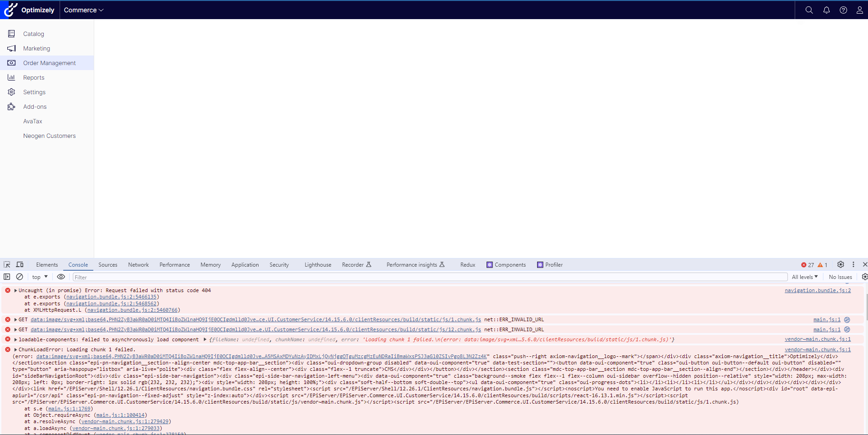Toggle the live expression eye icon
This screenshot has width=868, height=435.
[x=61, y=277]
